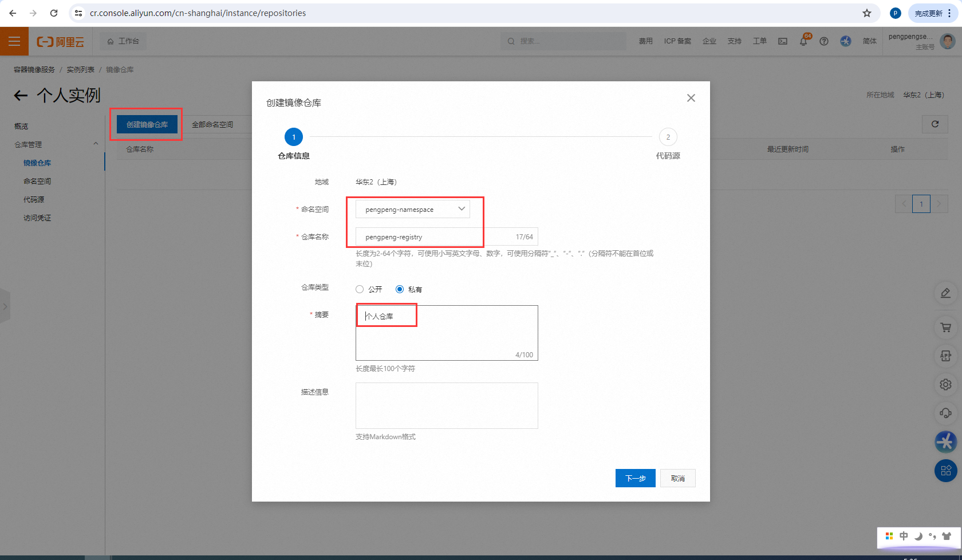This screenshot has width=962, height=560.
Task: Open notifications bell with 64 badge
Action: tap(804, 41)
